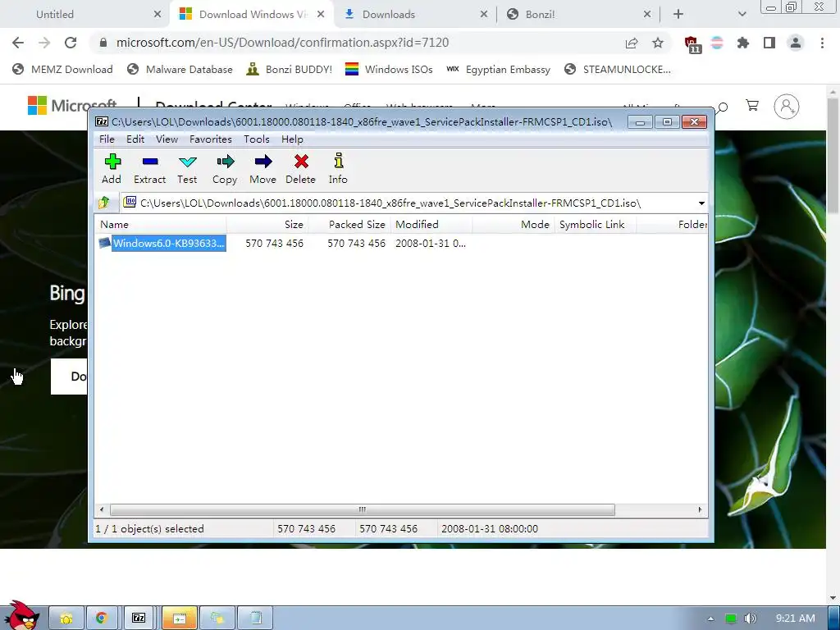Screen dimensions: 840x630
Task: Show hidden tray icons arrow
Action: (x=710, y=619)
